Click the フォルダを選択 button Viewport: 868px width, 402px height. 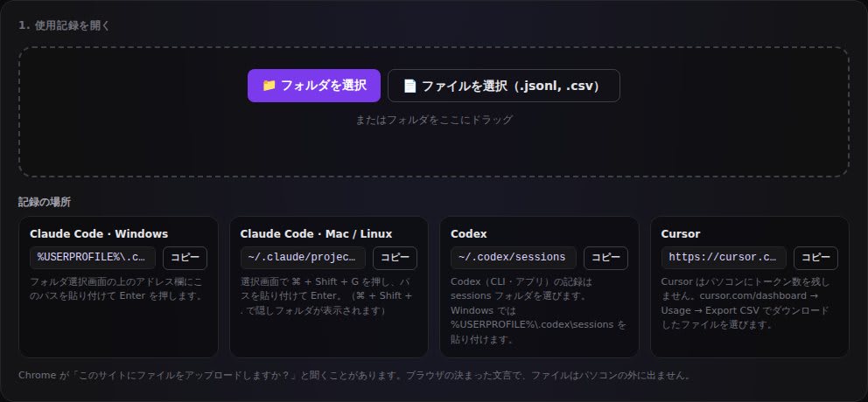[x=314, y=86]
